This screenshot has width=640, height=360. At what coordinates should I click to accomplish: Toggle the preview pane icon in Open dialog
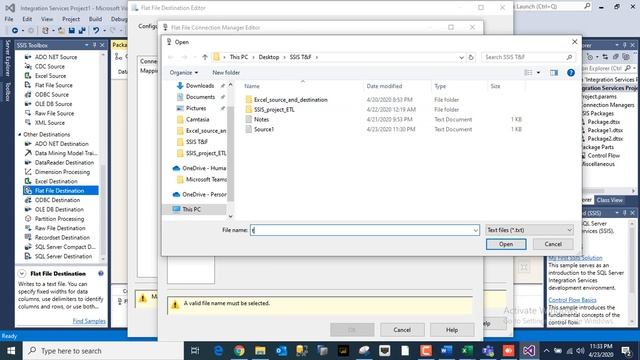pyautogui.click(x=554, y=73)
